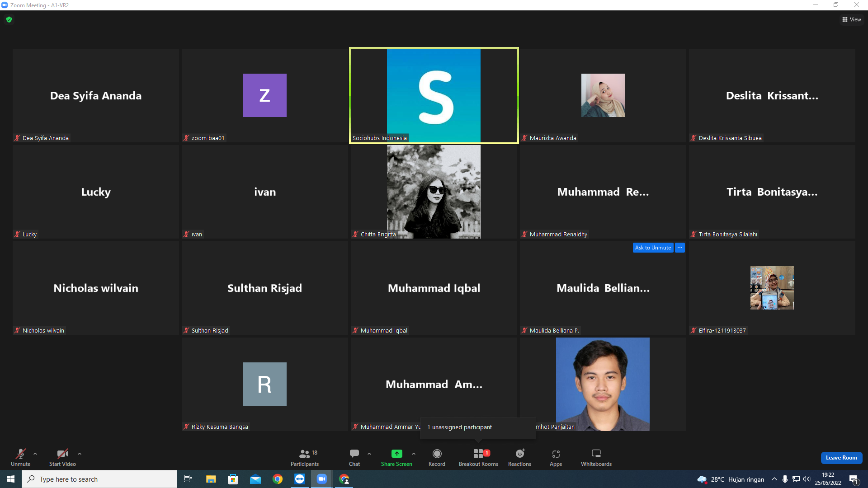Switch to Zoom taskbar icon

(321, 479)
